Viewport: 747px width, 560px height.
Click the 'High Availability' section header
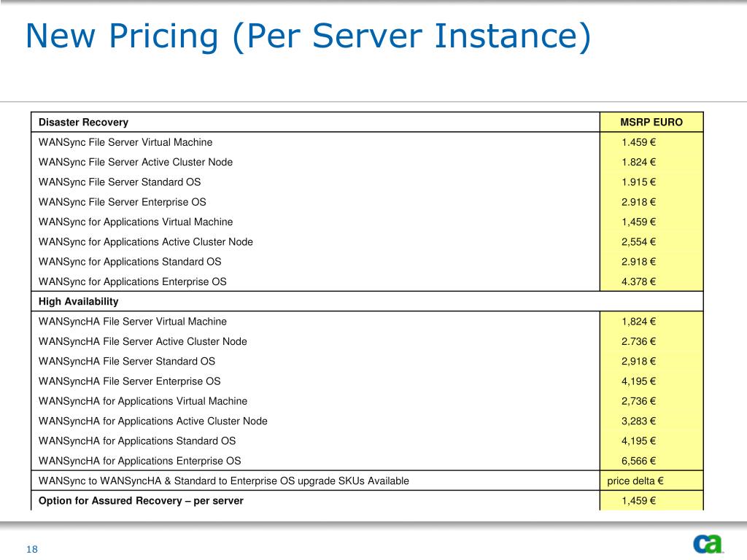367,301
